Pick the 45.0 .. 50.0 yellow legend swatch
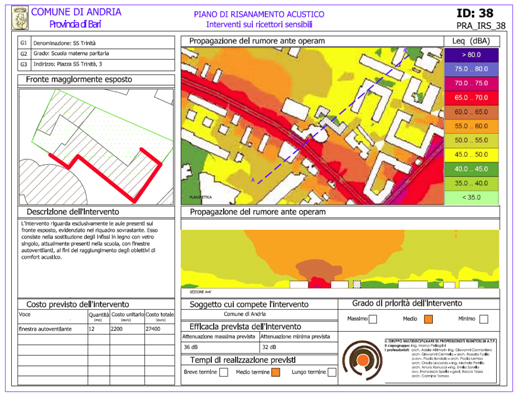Viewport: 520px width, 398px height. point(471,155)
